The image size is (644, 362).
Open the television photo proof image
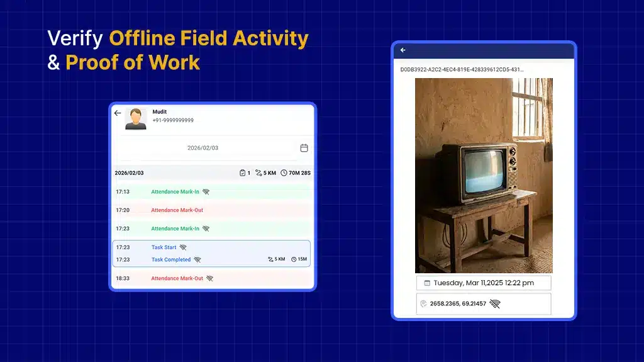click(484, 176)
